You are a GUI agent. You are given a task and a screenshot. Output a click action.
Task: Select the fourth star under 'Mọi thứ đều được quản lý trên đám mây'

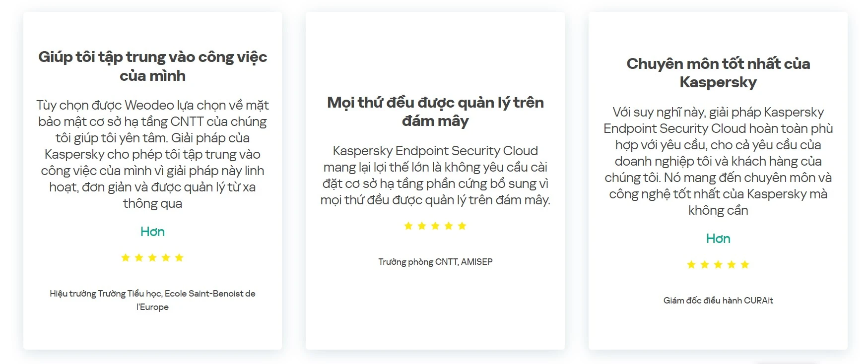448,226
